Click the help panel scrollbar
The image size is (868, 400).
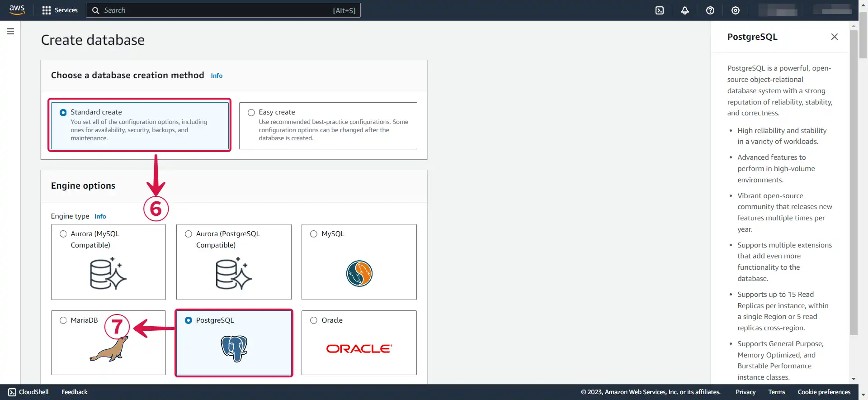(x=854, y=183)
